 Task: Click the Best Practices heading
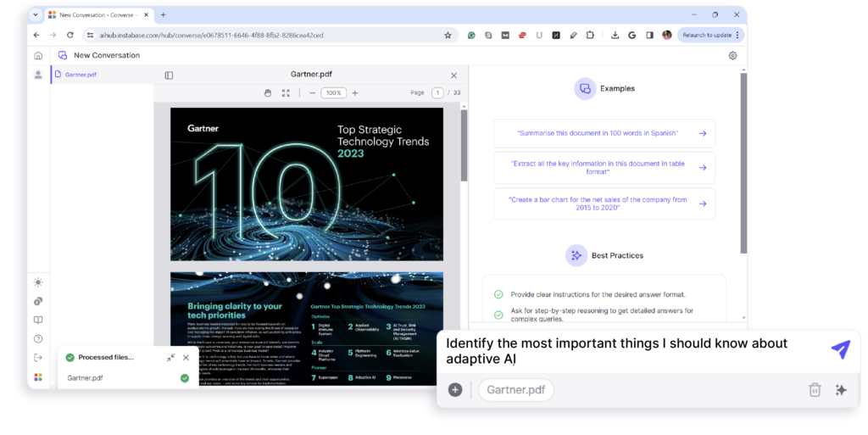[x=617, y=256]
